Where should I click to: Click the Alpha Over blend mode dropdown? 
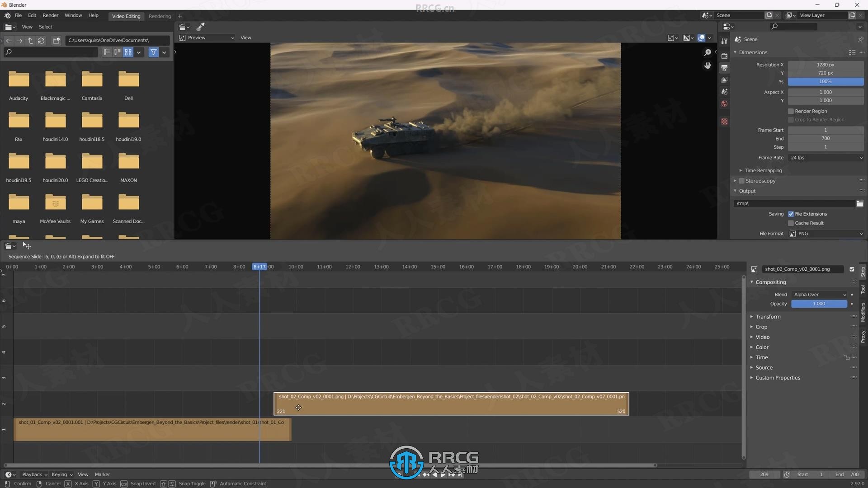click(x=820, y=294)
